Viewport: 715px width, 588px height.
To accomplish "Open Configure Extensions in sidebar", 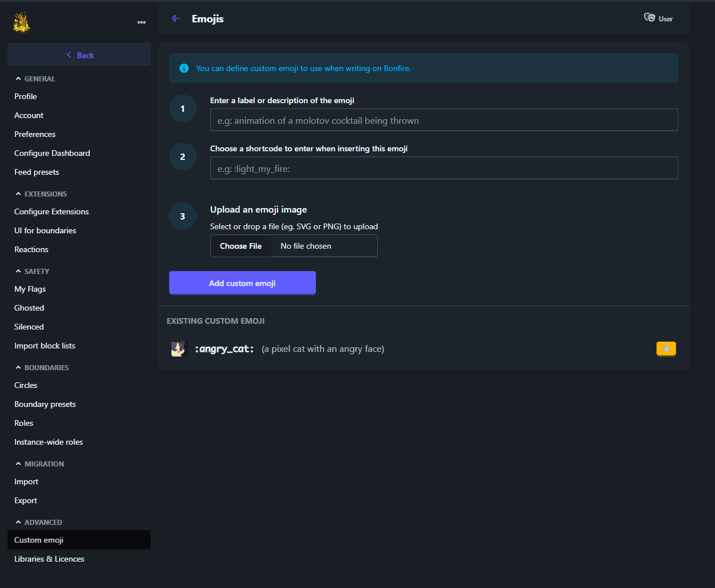I will 52,211.
